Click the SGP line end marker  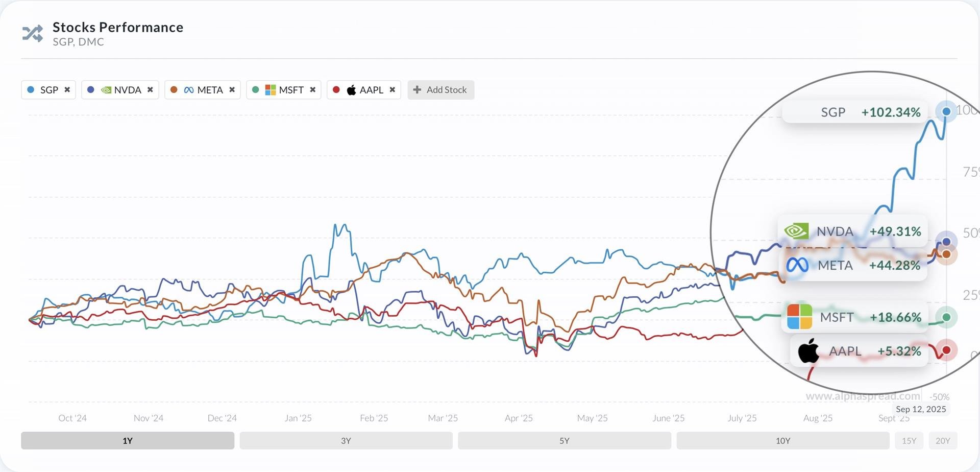pyautogui.click(x=946, y=111)
